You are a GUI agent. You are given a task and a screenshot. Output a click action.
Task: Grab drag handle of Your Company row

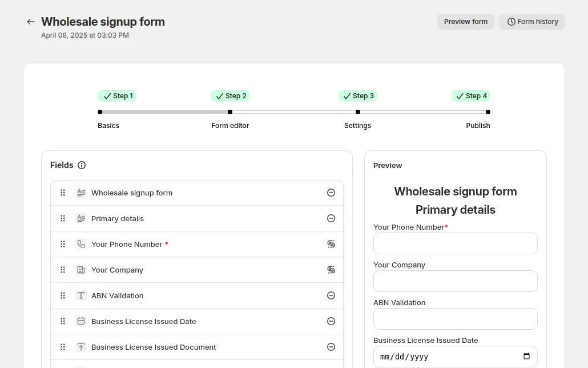tap(63, 270)
